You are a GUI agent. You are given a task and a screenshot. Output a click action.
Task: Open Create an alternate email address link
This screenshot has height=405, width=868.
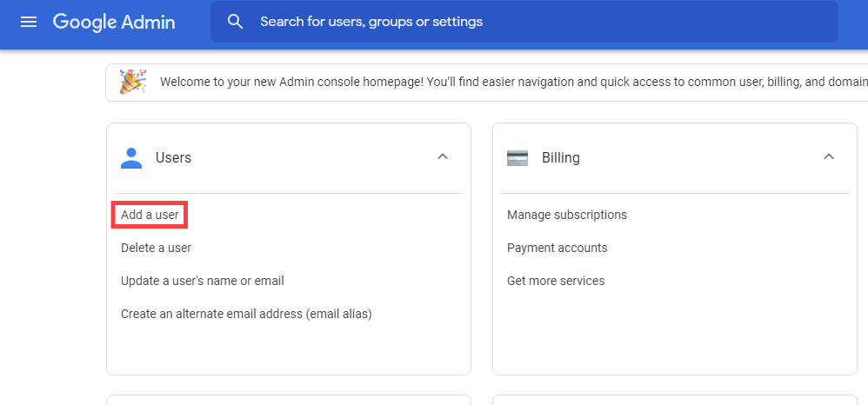(x=246, y=315)
